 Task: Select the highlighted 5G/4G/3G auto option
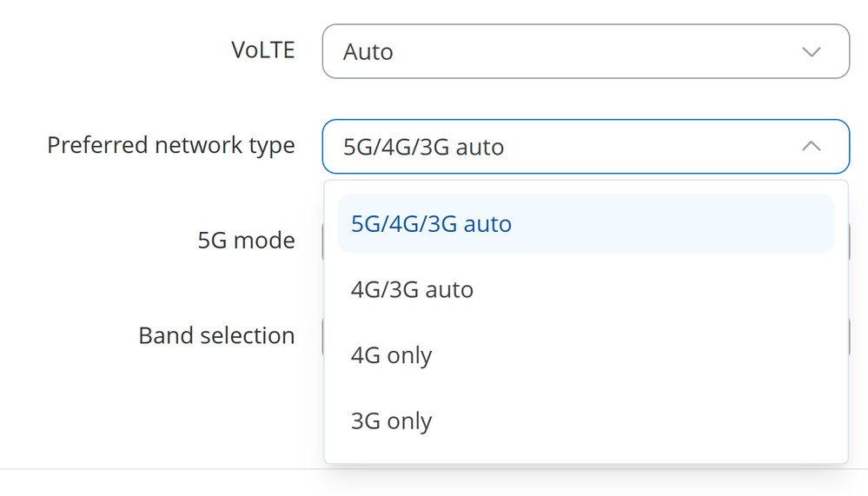[x=586, y=223]
